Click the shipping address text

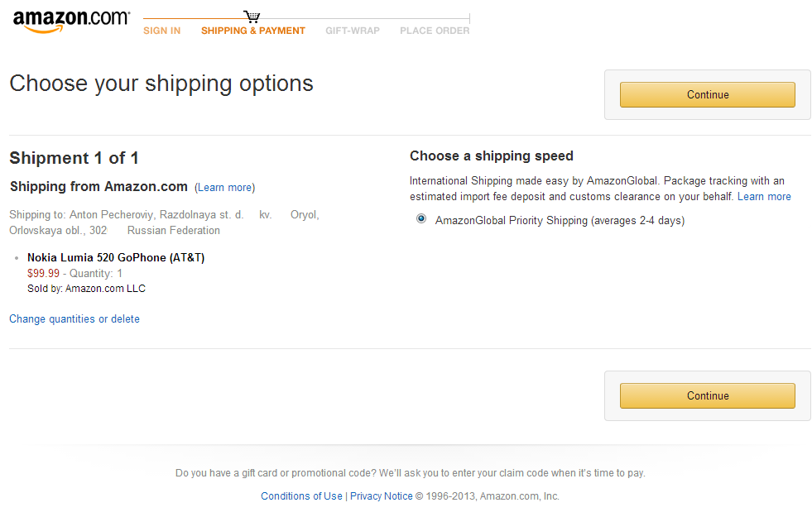pos(164,223)
